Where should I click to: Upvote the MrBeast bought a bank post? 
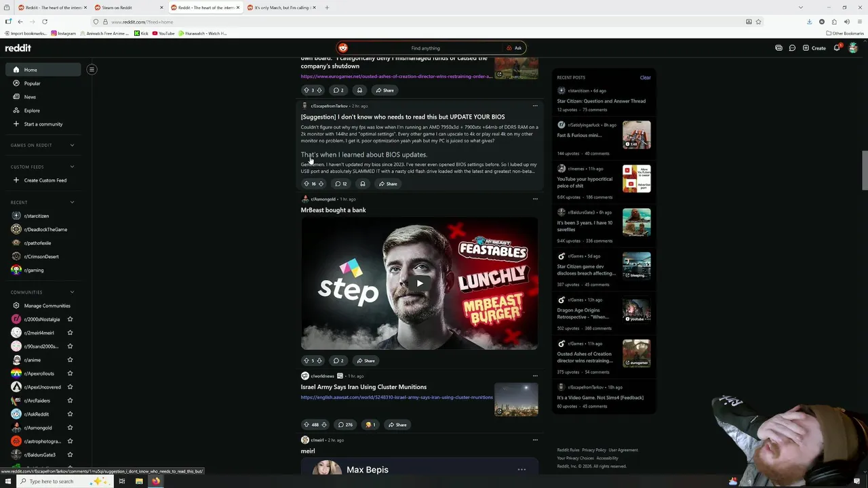pyautogui.click(x=307, y=361)
